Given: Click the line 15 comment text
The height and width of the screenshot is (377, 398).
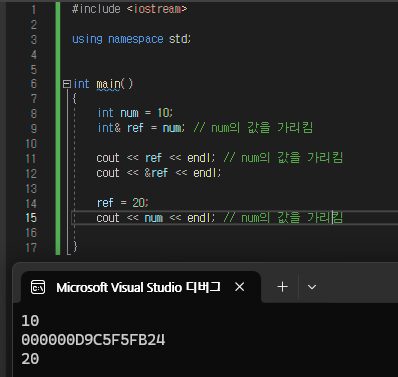Looking at the screenshot, I should 283,218.
